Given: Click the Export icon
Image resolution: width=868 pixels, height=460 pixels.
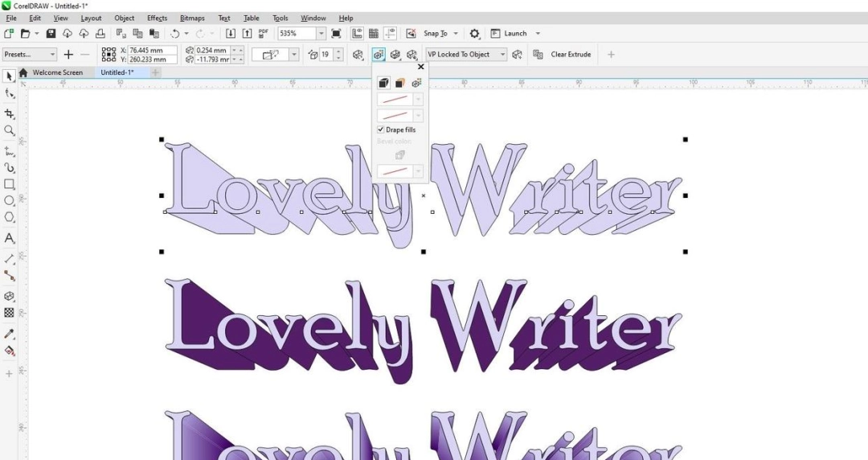Looking at the screenshot, I should point(247,34).
